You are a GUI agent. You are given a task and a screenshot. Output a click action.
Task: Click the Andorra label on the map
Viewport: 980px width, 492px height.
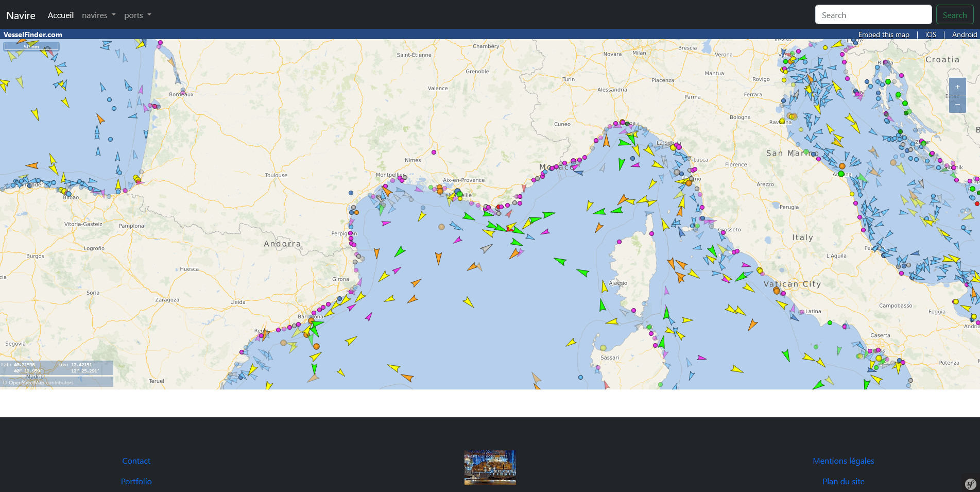(x=282, y=244)
